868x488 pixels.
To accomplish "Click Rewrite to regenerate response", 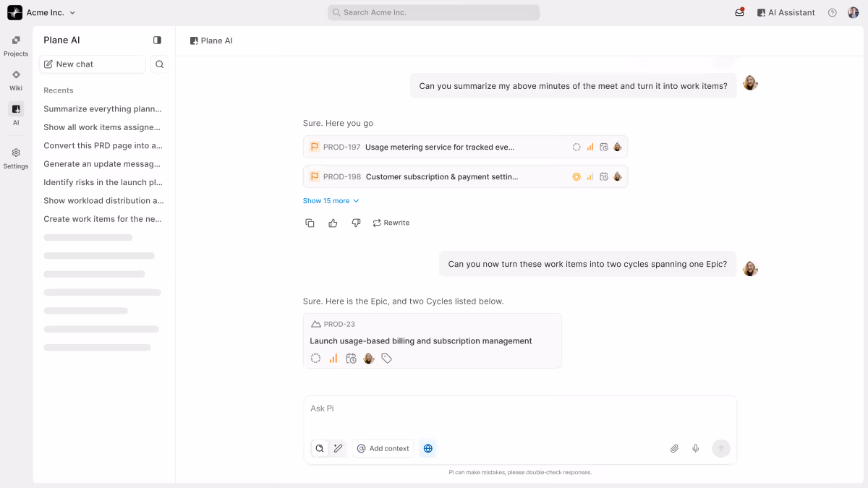I will 391,223.
